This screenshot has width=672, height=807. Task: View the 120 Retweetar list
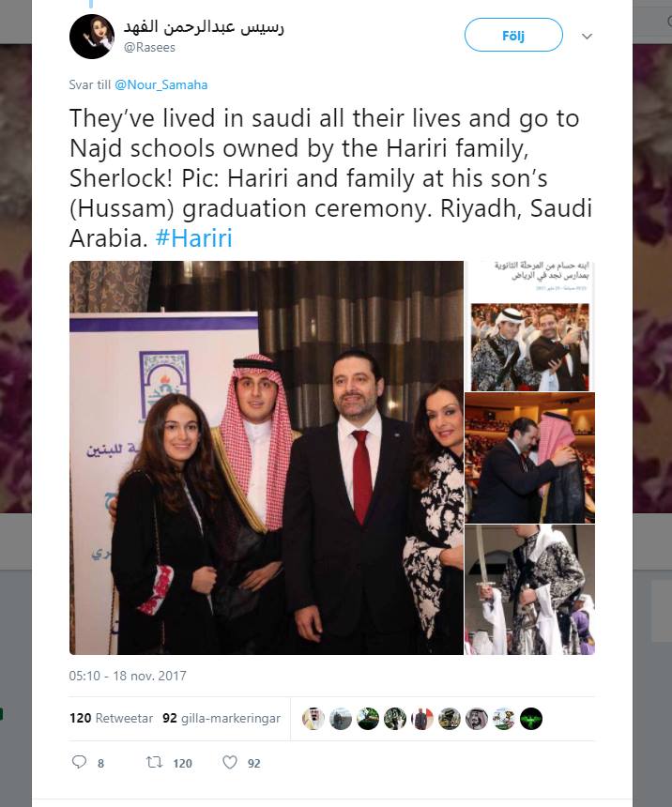point(112,718)
